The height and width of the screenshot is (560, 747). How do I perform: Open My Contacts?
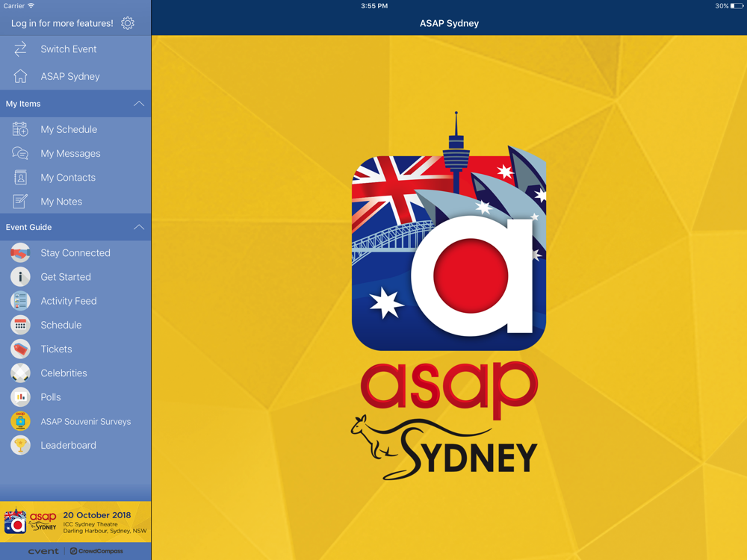pos(75,178)
